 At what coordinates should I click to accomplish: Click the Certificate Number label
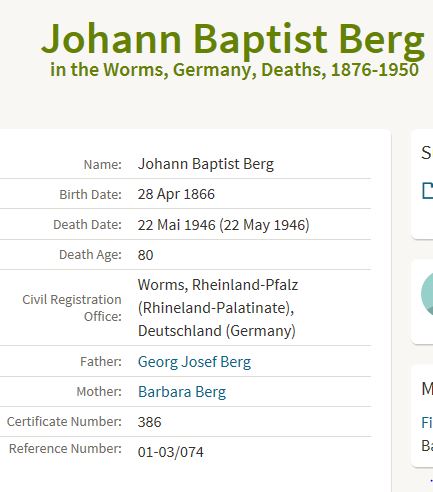(64, 422)
